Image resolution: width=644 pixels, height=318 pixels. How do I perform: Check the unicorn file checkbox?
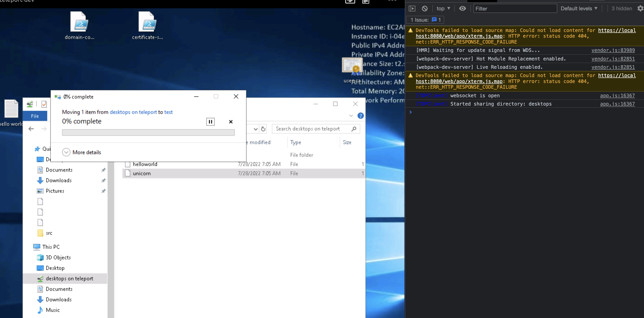128,173
